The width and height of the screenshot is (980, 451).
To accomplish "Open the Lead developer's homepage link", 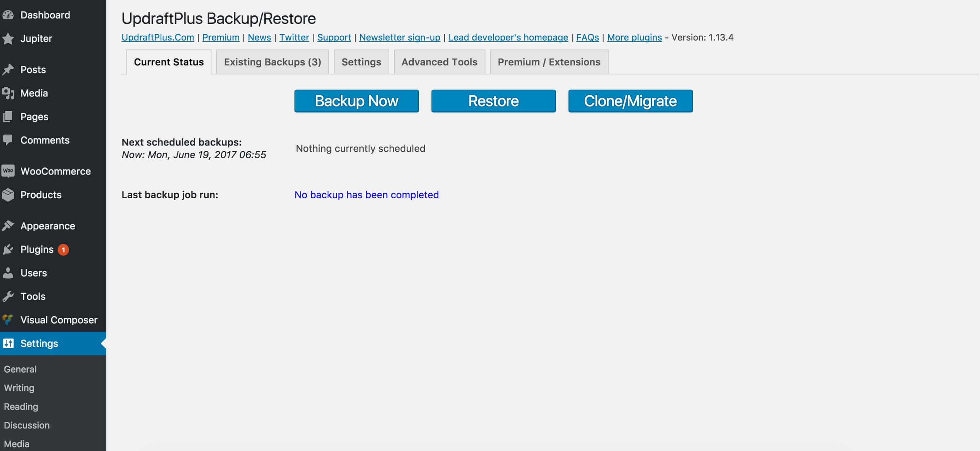I will pos(508,37).
